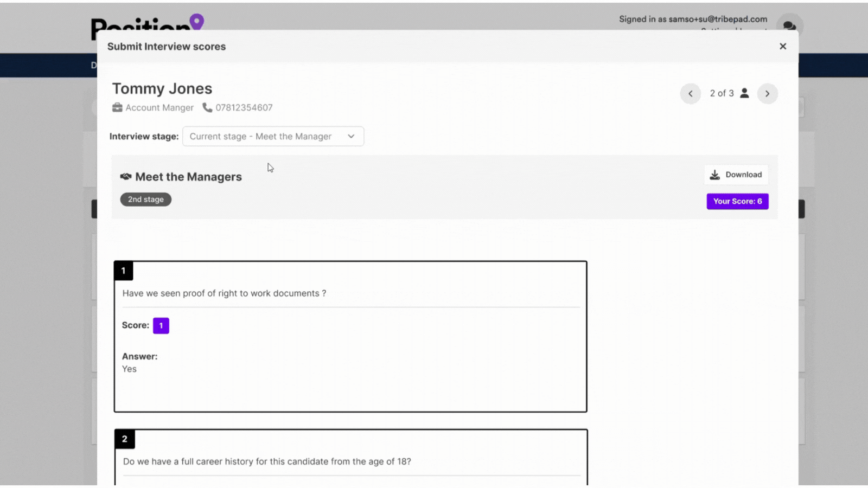Click question two about full career history
Viewport: 868px width, 488px height.
pyautogui.click(x=267, y=461)
